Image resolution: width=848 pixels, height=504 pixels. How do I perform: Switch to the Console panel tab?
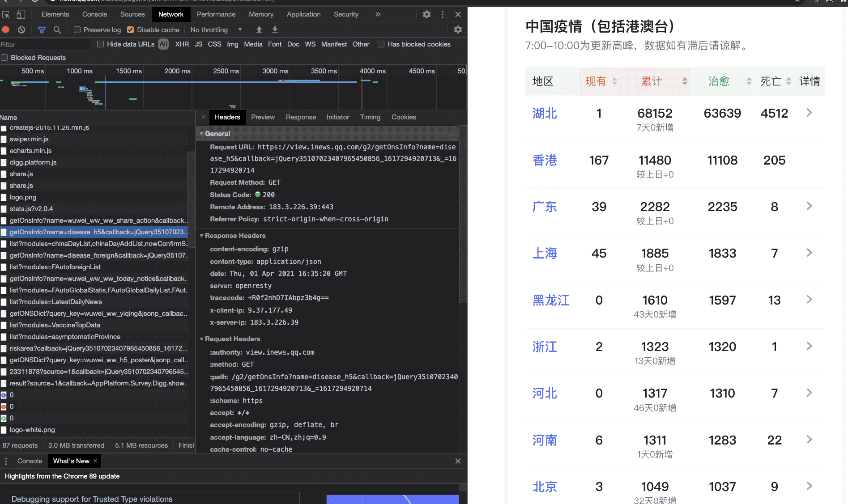click(94, 14)
